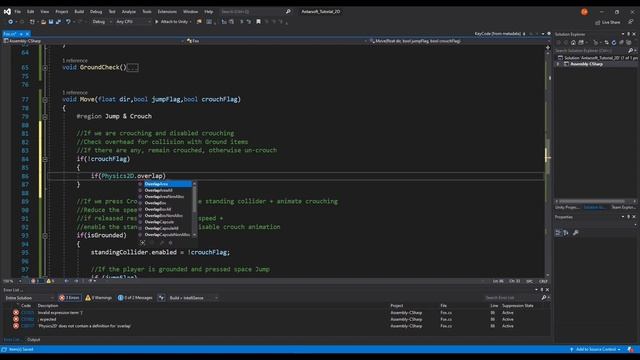Collapse the if(!crouchFlag) block

45,159
